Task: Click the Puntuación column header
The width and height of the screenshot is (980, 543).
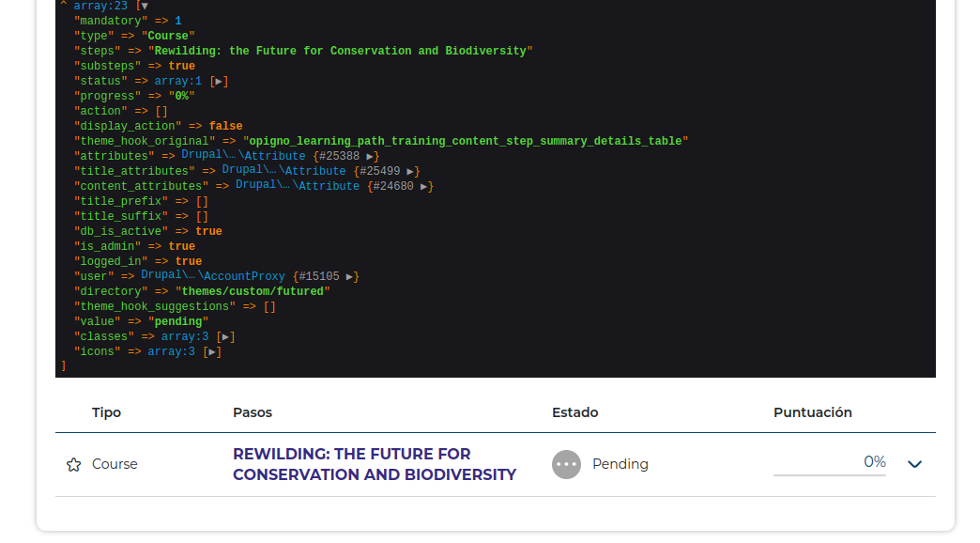Action: pyautogui.click(x=812, y=412)
